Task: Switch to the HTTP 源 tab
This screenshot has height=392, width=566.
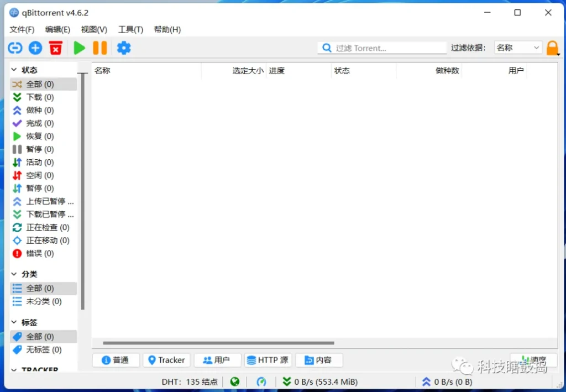Action: [x=268, y=360]
